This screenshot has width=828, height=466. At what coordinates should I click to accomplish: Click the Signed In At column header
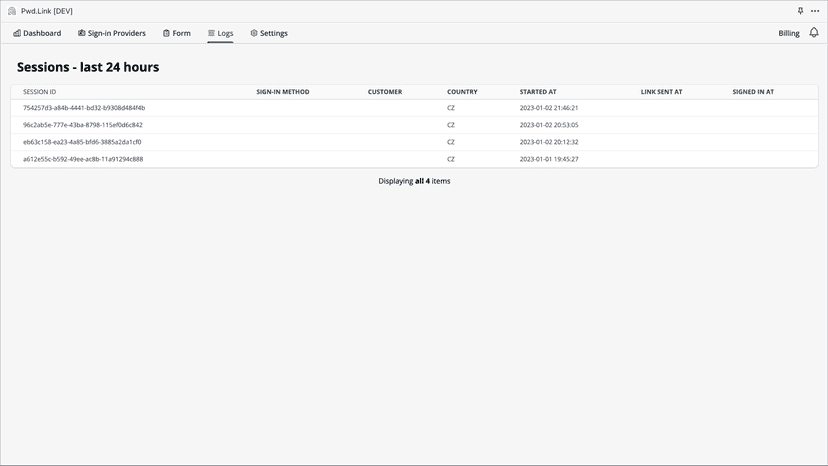coord(753,92)
